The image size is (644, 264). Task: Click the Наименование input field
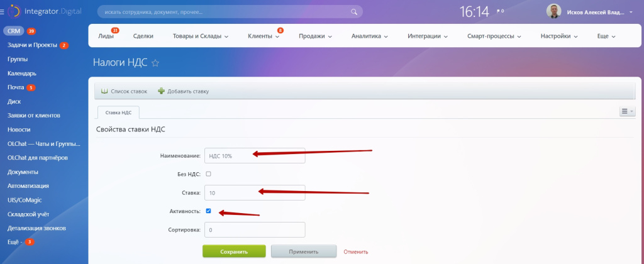(254, 155)
